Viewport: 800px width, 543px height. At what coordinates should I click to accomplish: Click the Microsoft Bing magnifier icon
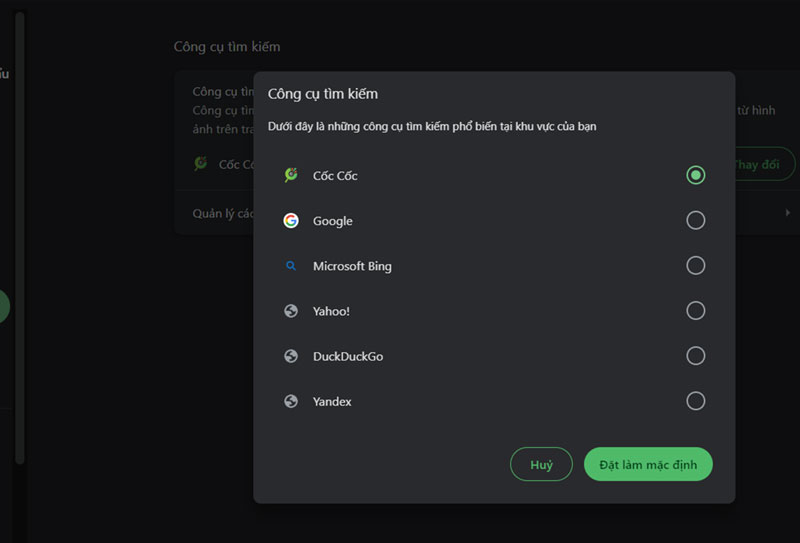(x=291, y=266)
